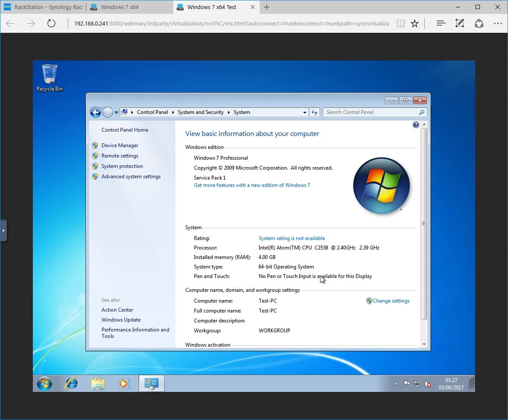Click the greyed forward navigation arrow
Viewport: 508px width, 420px height.
tap(108, 112)
